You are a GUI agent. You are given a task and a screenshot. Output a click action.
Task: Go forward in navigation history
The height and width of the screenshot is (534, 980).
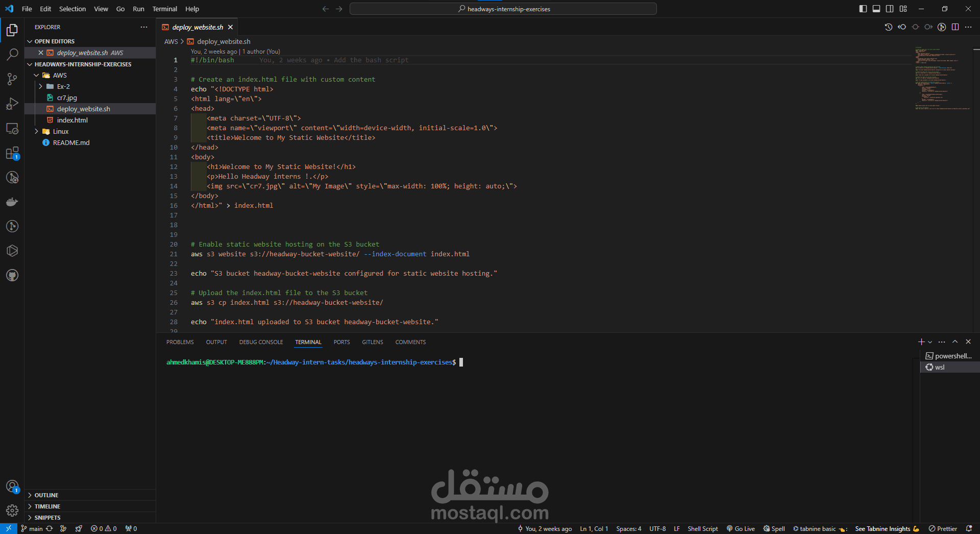339,9
